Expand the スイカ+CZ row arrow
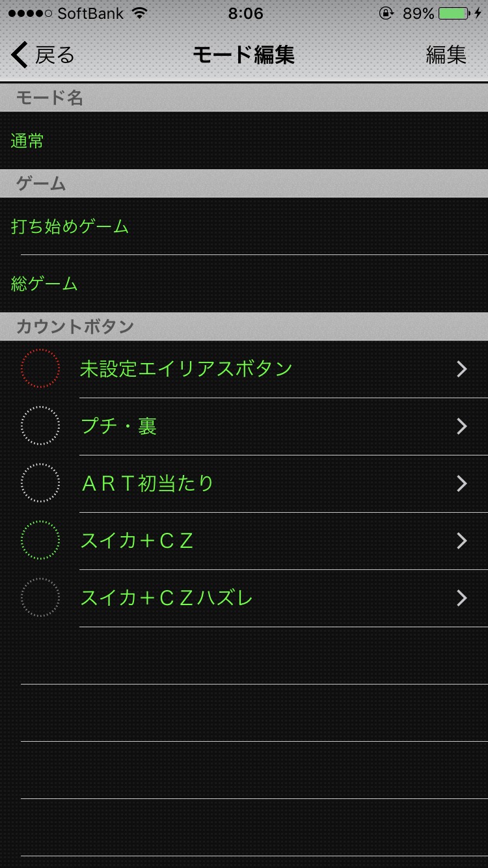 [x=462, y=541]
